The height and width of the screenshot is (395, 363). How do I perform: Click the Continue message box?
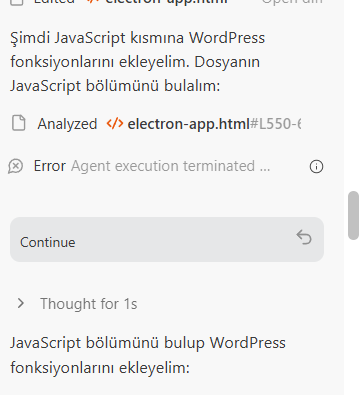(167, 239)
